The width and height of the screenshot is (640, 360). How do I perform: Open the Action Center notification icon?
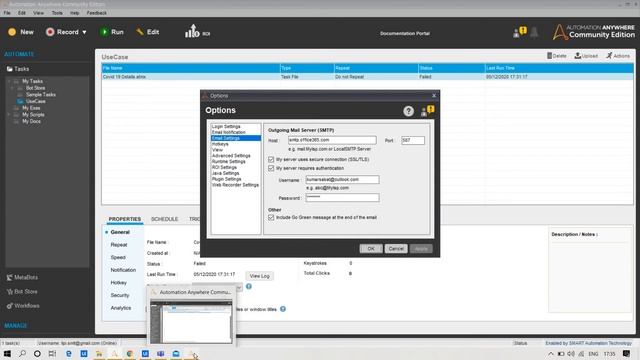coord(627,353)
